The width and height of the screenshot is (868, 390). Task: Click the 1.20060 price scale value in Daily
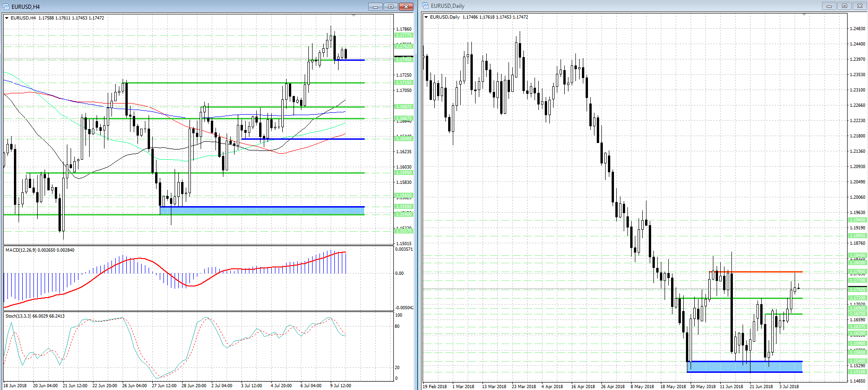(x=857, y=197)
